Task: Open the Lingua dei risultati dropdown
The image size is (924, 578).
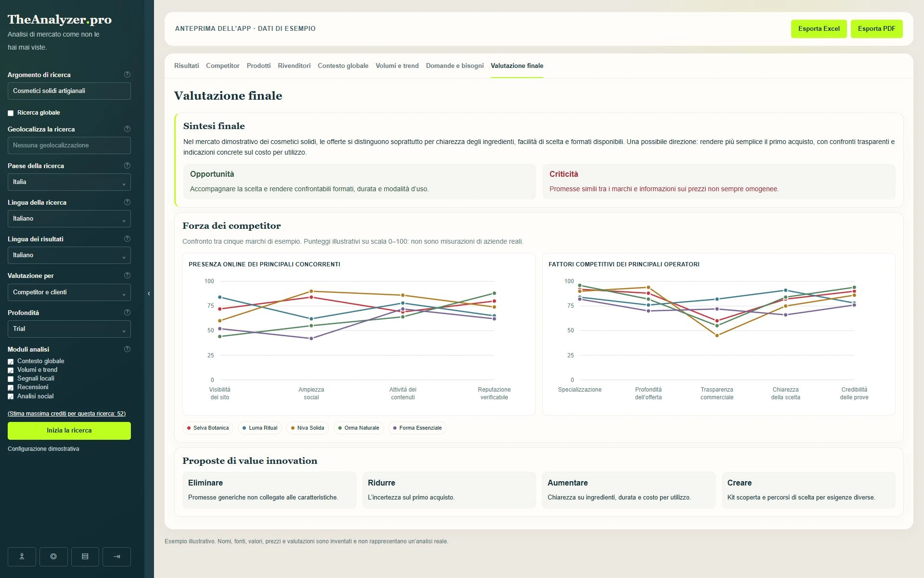Action: (69, 255)
